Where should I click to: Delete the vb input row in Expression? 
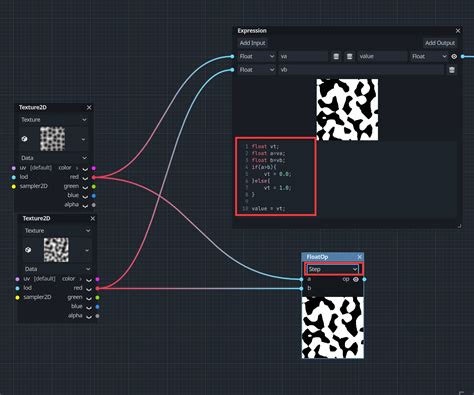pos(452,70)
